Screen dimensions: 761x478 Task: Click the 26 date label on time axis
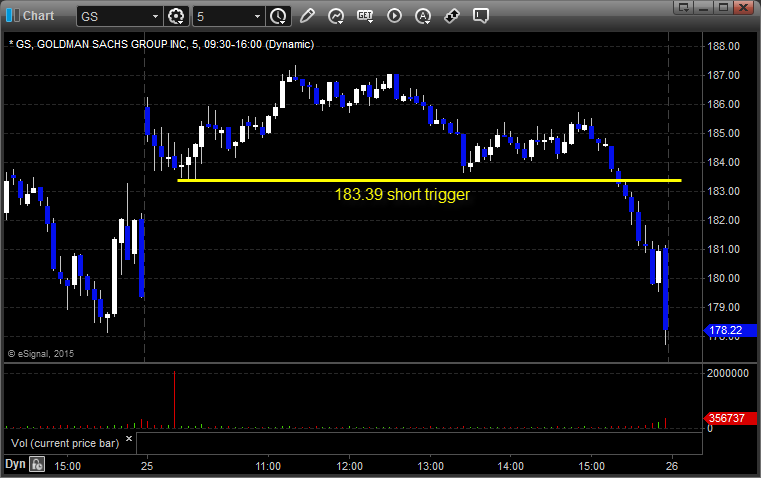[672, 466]
